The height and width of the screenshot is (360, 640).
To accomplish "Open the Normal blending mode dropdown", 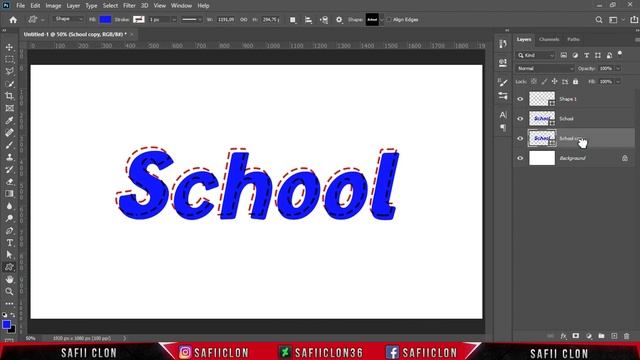I will click(x=545, y=69).
